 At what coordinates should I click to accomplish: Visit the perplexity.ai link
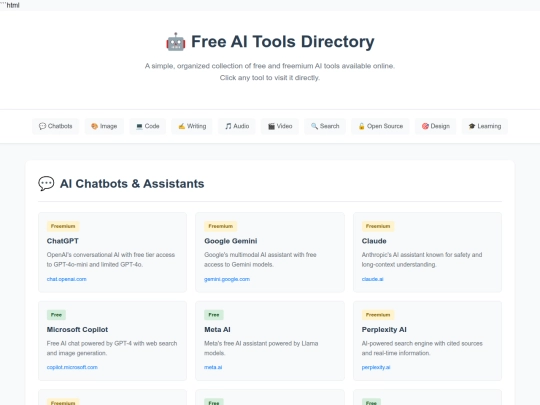pos(376,367)
